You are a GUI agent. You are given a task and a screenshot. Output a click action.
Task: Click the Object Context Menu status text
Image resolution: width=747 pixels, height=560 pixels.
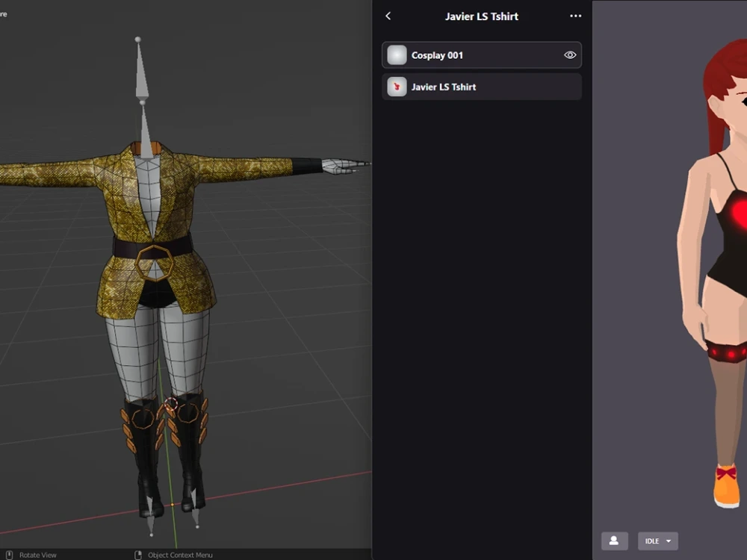click(180, 555)
